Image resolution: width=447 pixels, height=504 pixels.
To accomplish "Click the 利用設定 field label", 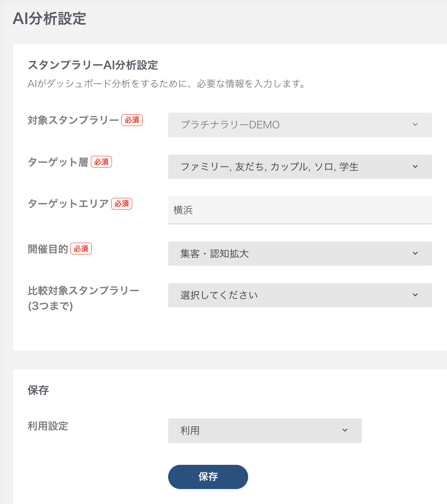I will (48, 426).
